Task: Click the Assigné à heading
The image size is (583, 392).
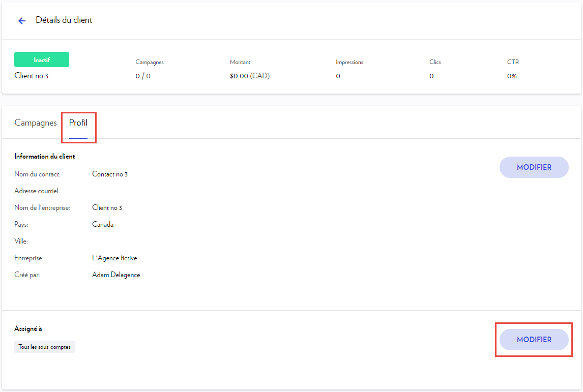Action: coord(28,329)
